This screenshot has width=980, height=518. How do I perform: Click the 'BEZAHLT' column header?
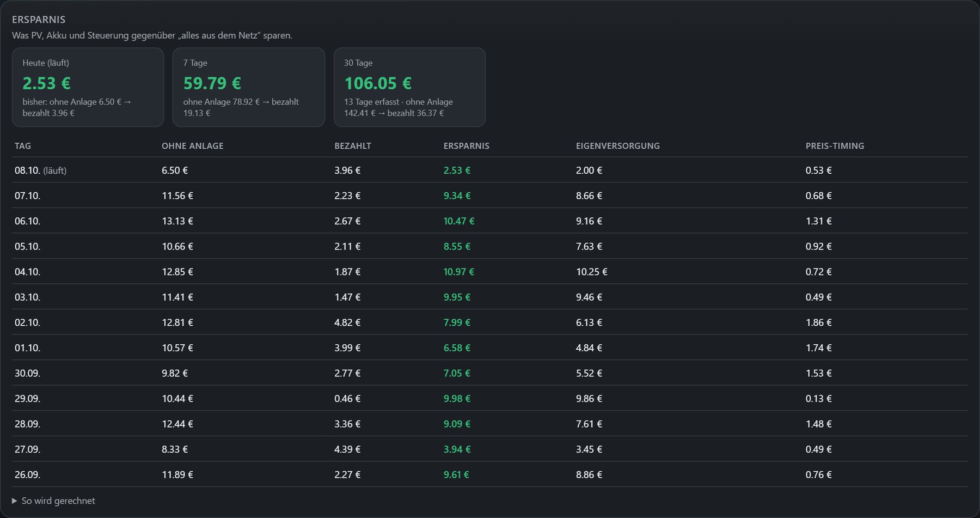[x=353, y=146]
